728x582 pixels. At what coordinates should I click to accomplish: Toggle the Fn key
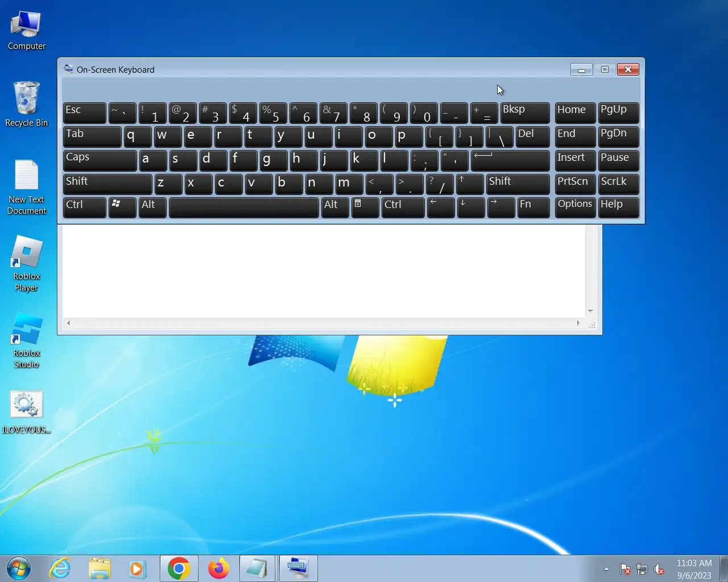click(x=533, y=207)
